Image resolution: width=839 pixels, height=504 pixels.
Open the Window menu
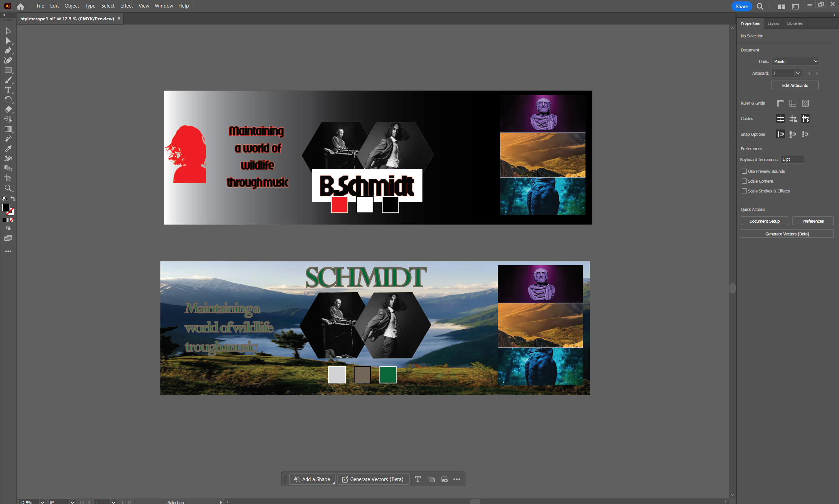pyautogui.click(x=163, y=6)
